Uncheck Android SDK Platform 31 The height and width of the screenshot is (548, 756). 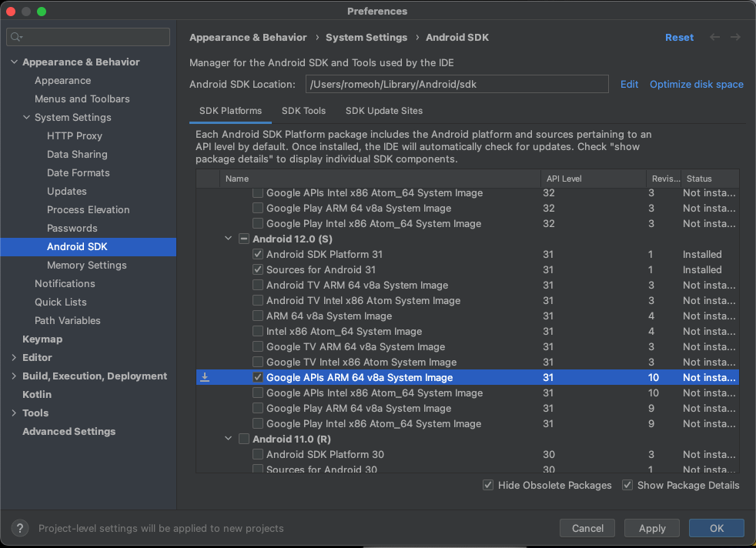258,254
